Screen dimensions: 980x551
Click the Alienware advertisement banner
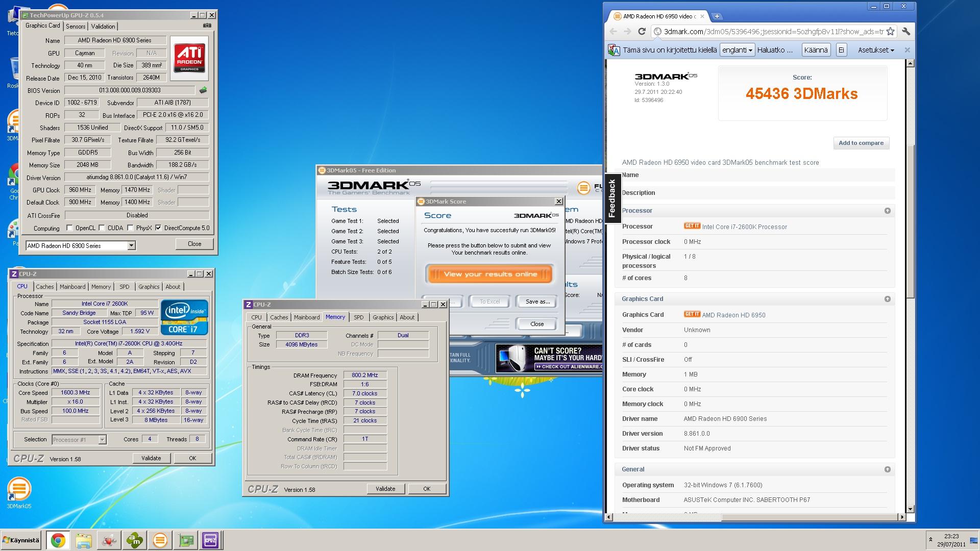[549, 358]
